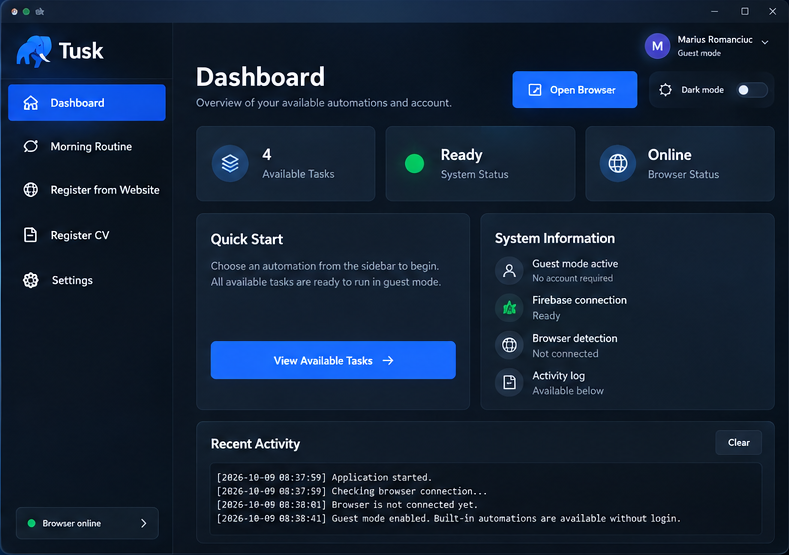
Task: Click the Register CV document icon
Action: tap(30, 235)
